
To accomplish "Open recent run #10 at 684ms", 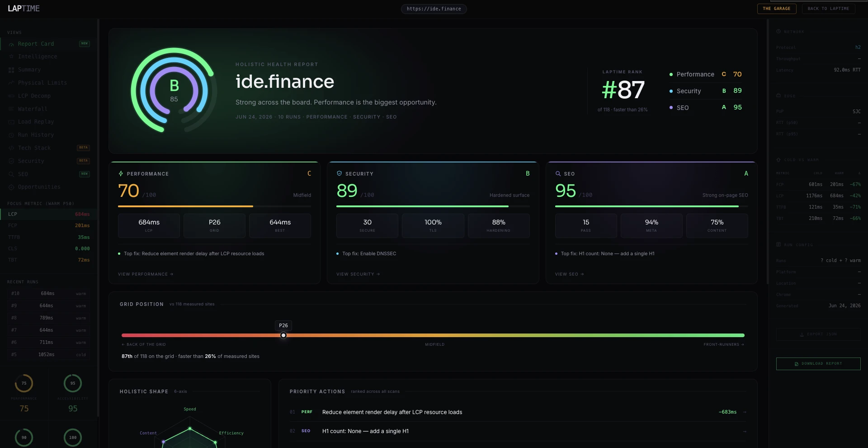I will (x=48, y=294).
